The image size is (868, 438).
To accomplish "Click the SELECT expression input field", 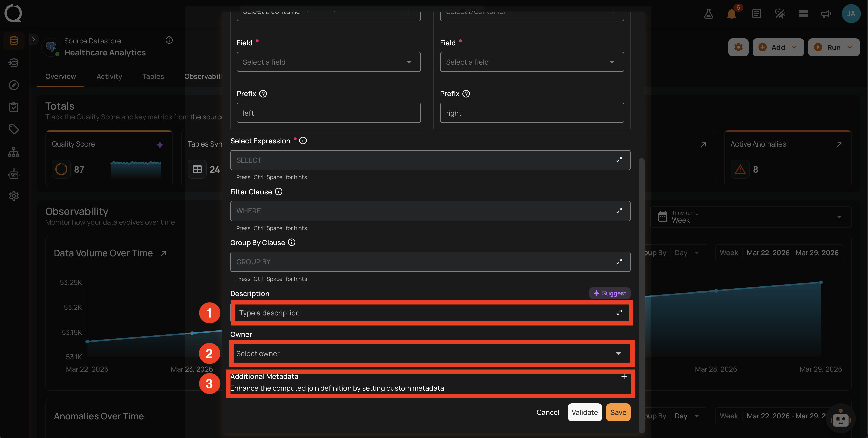I will point(430,160).
